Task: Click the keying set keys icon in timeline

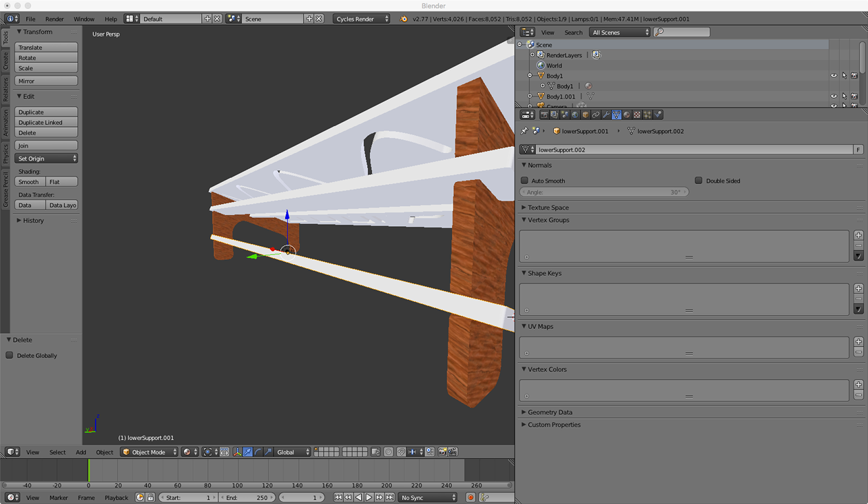Action: (485, 497)
